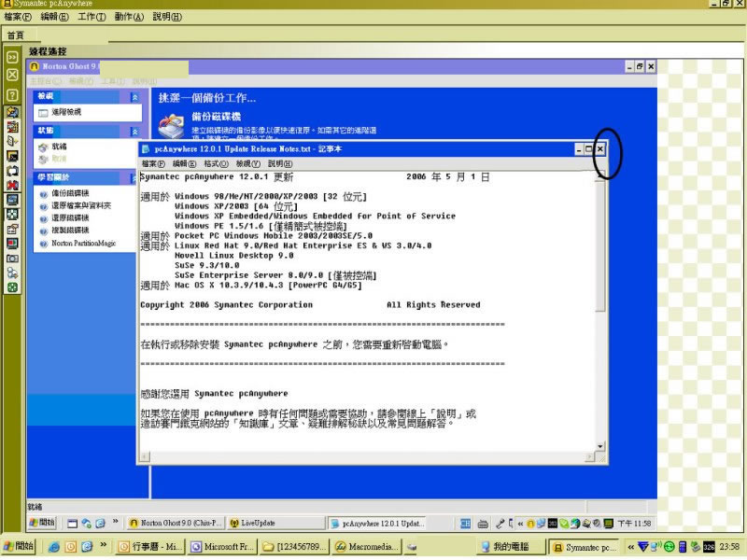The height and width of the screenshot is (560, 747).
Task: Click the double-arrow expand icon atop pcAnywhere's left toolbar
Action: pyautogui.click(x=12, y=57)
